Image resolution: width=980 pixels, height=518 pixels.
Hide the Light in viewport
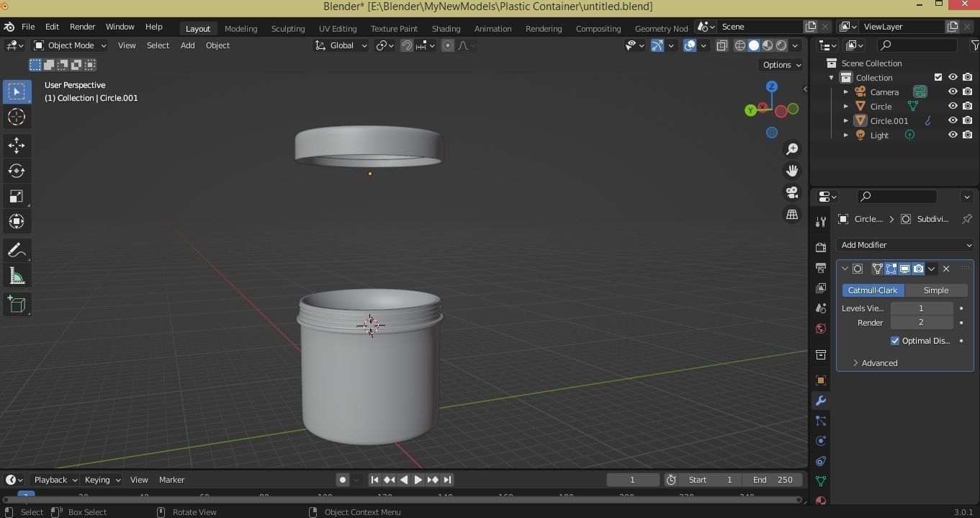click(x=953, y=135)
